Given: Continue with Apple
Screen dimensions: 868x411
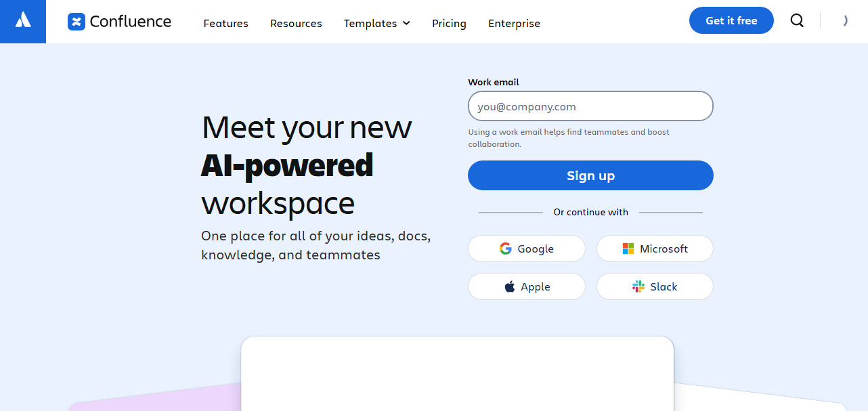Looking at the screenshot, I should (526, 286).
